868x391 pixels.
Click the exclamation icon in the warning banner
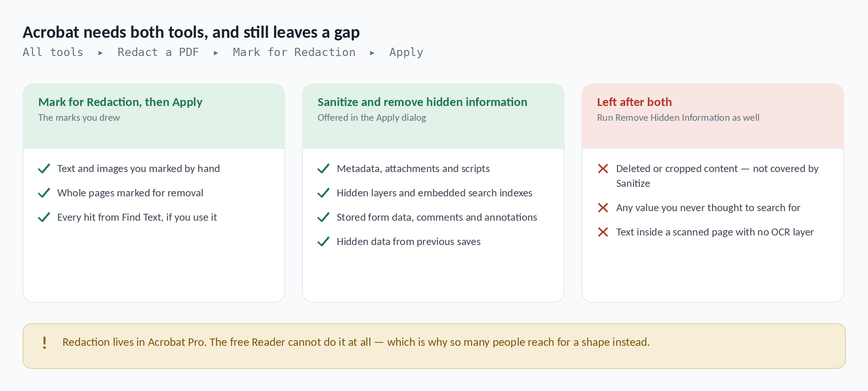[44, 343]
